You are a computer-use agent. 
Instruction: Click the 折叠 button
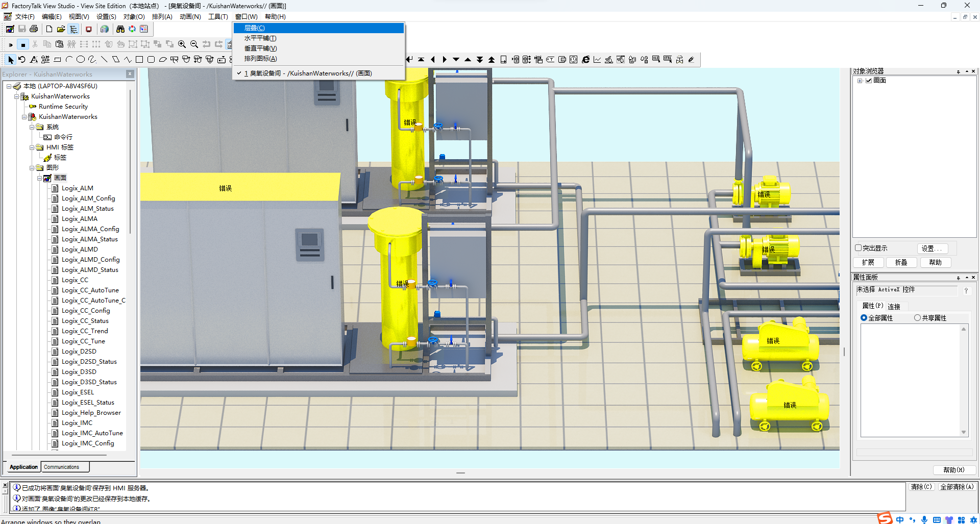(x=901, y=262)
